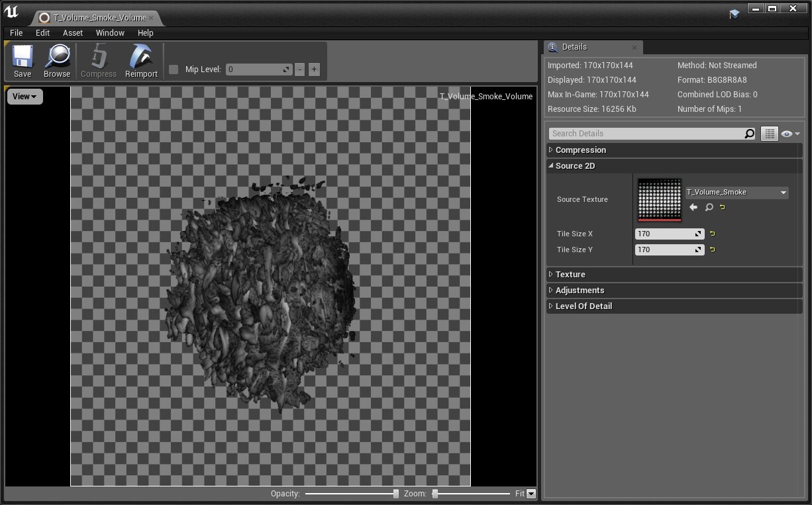Click the use-selected-asset arrow under T_Volume_Smoke
The height and width of the screenshot is (505, 812).
tap(693, 207)
